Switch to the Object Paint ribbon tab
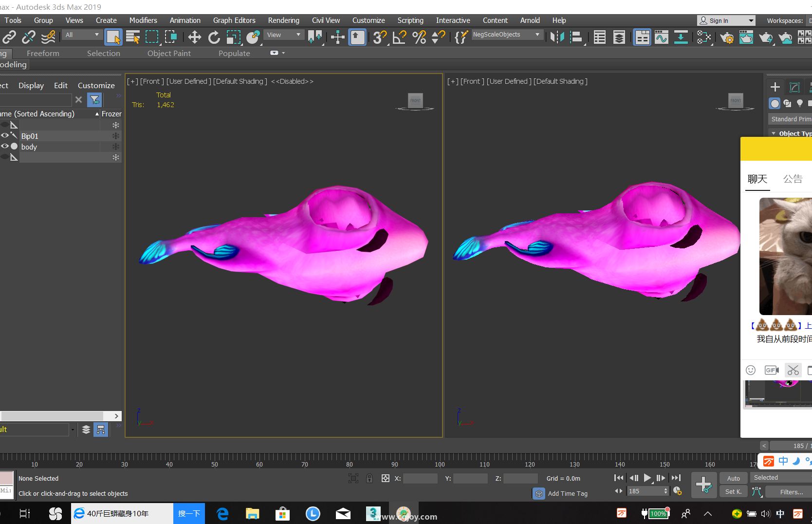 tap(169, 53)
